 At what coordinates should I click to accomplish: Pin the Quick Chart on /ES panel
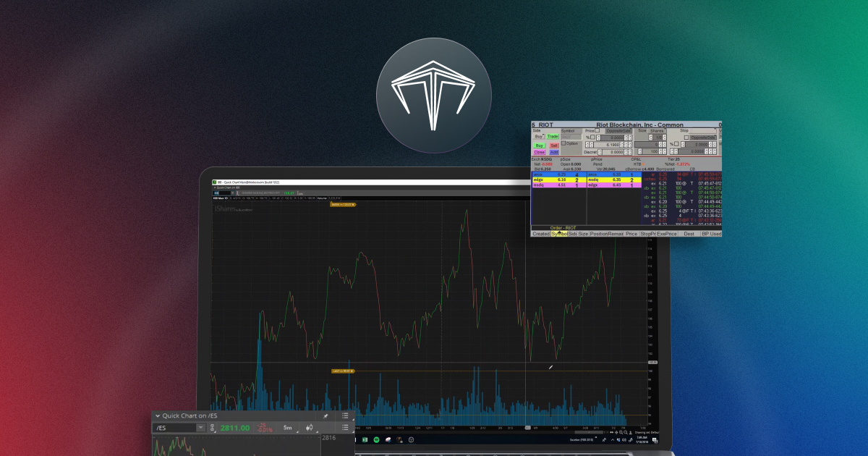(x=325, y=415)
